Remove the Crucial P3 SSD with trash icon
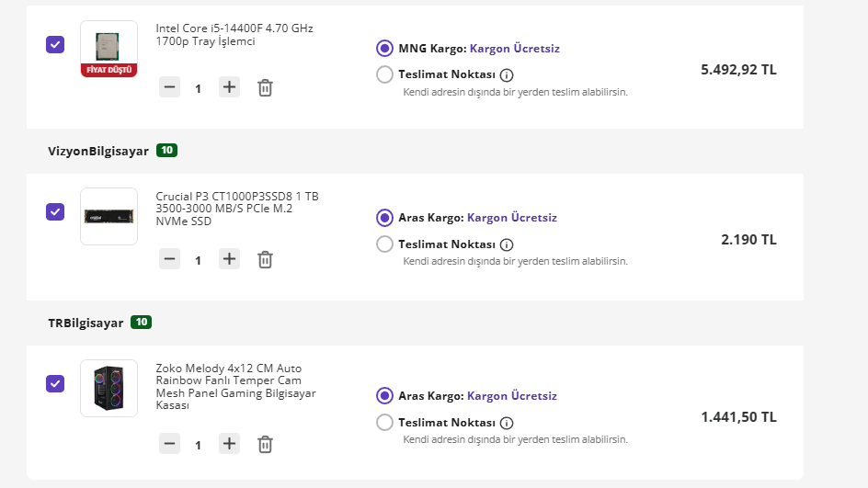Screen dimensions: 868x488 (x=265, y=260)
